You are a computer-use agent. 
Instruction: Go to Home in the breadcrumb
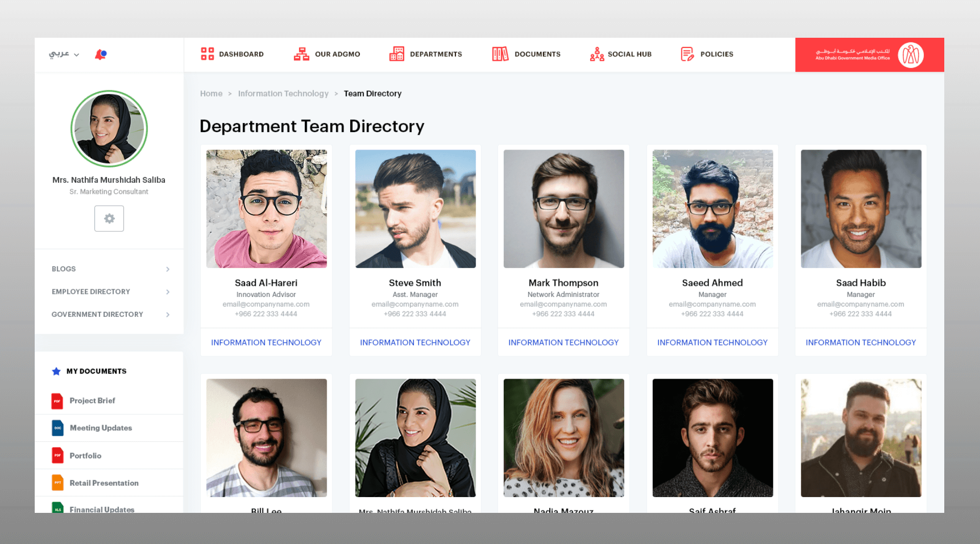point(211,93)
